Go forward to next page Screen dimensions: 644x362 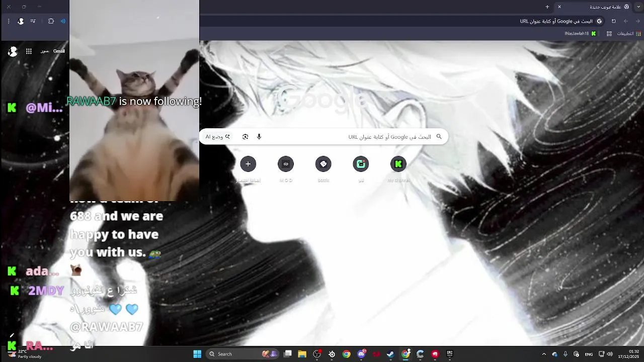626,21
